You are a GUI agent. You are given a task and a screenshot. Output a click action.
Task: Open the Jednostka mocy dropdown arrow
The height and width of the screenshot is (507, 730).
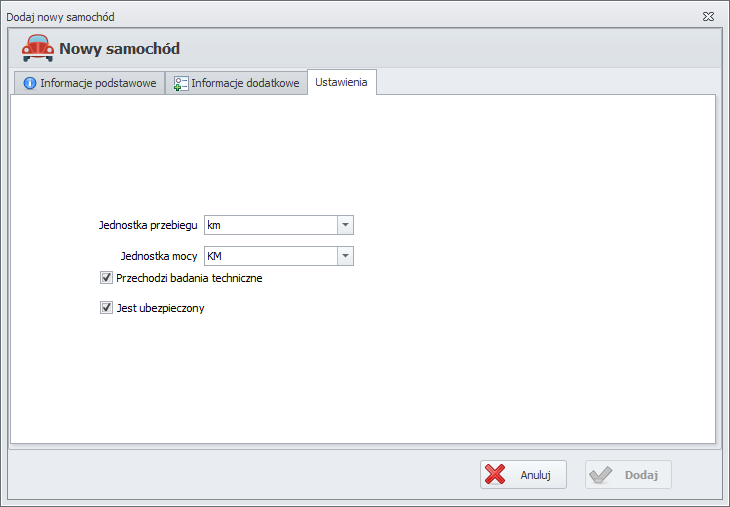[x=345, y=257]
